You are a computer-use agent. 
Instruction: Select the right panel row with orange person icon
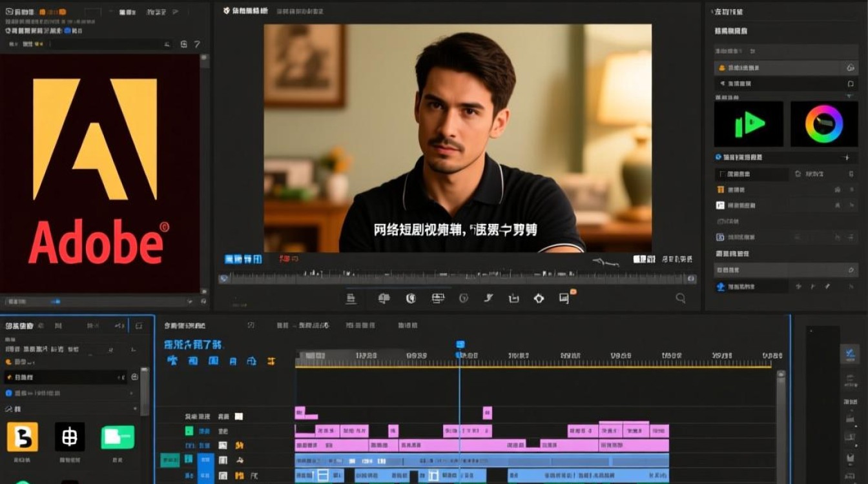(785, 68)
